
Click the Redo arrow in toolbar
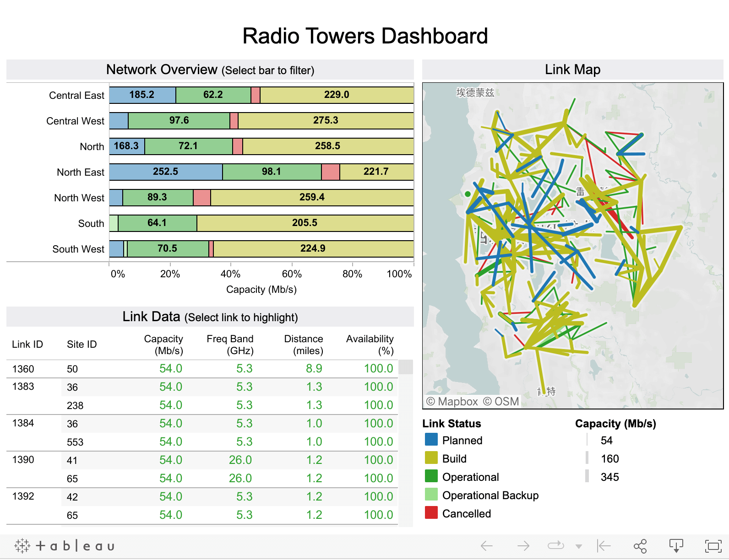[523, 545]
